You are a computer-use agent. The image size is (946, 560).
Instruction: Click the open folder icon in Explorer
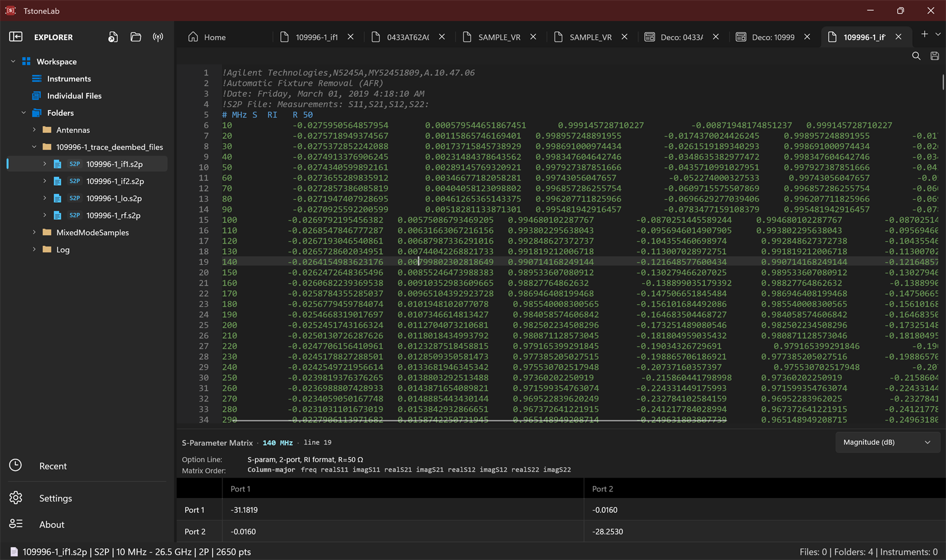click(135, 37)
